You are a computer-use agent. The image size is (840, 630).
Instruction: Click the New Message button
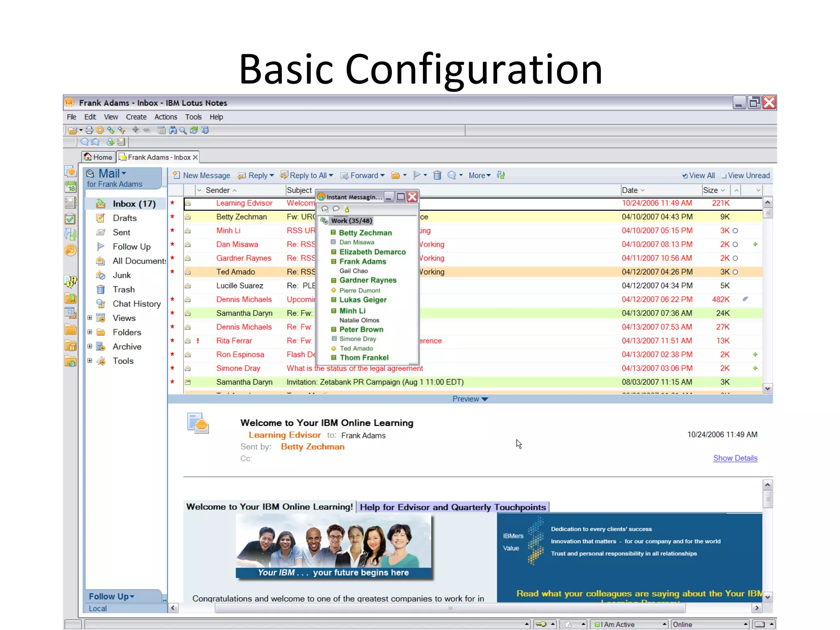tap(201, 176)
